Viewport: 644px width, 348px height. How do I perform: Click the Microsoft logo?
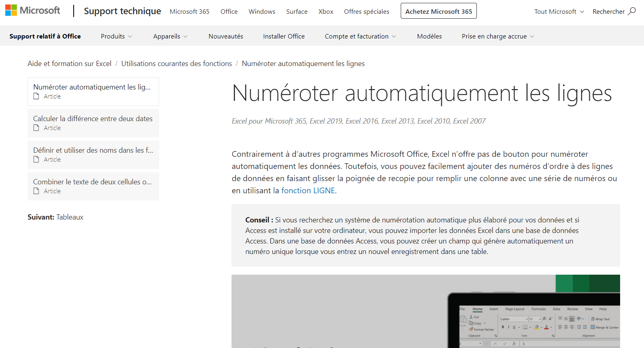coord(33,11)
